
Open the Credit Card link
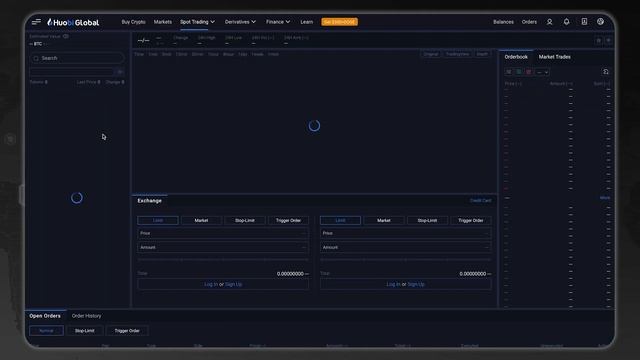click(x=480, y=201)
